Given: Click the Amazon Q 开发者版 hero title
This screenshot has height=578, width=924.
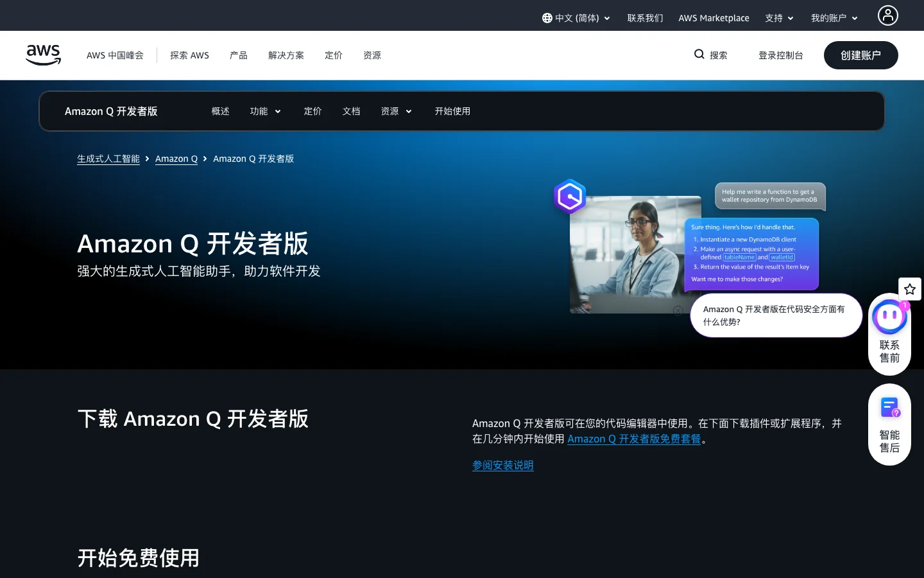Looking at the screenshot, I should (193, 244).
